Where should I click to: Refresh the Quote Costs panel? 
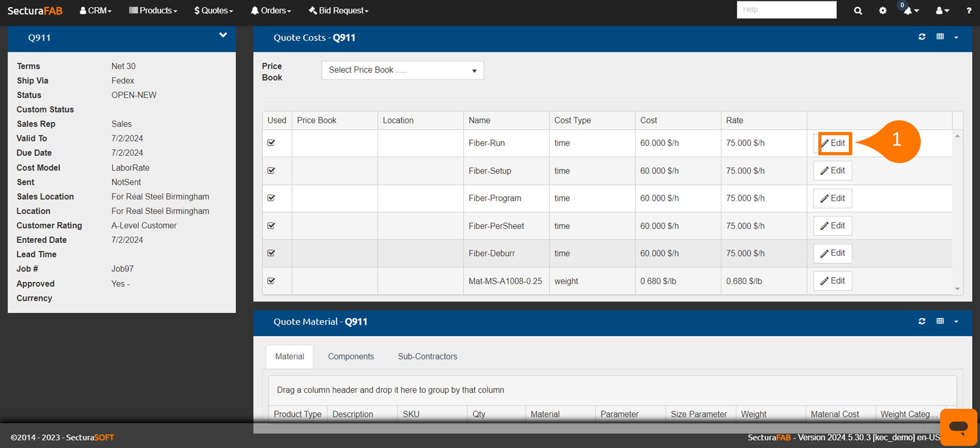922,37
